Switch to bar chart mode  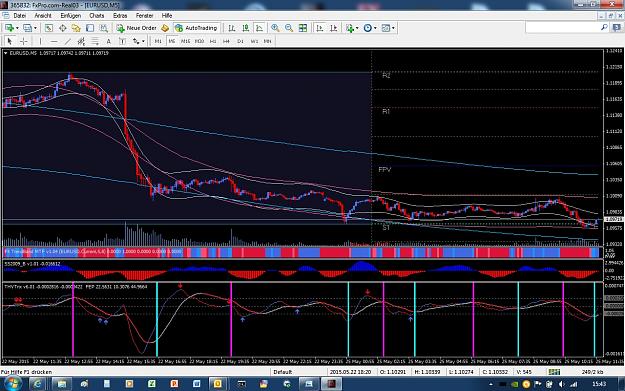coord(232,28)
